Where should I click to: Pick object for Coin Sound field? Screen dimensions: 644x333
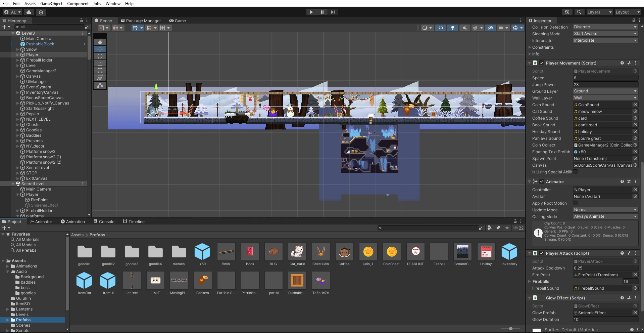[635, 105]
